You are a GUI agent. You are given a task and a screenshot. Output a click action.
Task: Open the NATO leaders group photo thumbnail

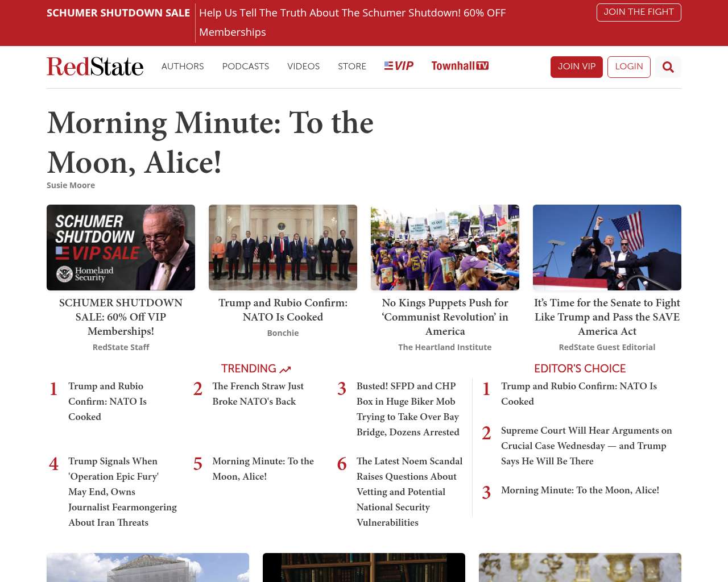(x=283, y=247)
